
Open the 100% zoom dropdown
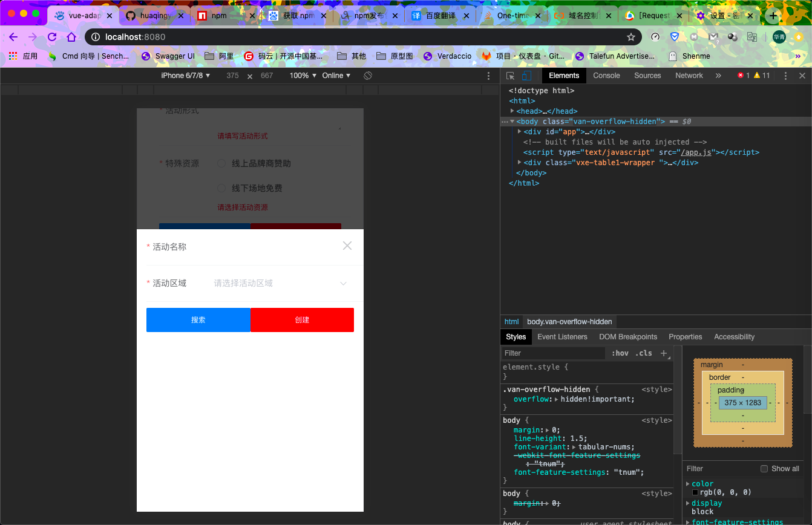coord(303,76)
